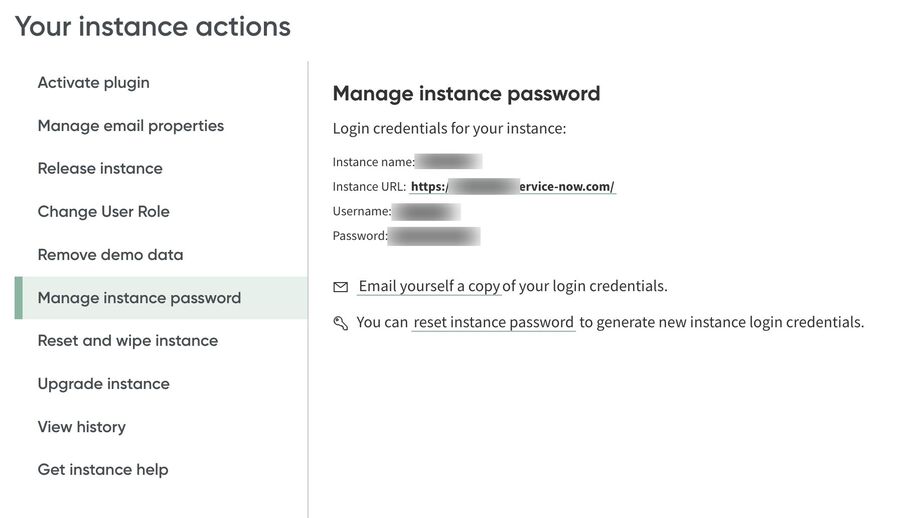Viewport: 899px width, 518px height.
Task: Click the Manage instance password heading
Action: pos(466,94)
